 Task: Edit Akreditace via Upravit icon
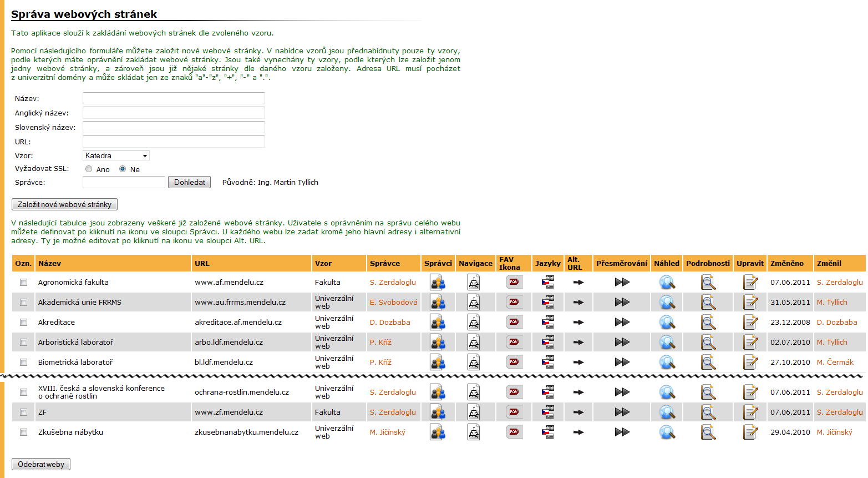pos(750,323)
